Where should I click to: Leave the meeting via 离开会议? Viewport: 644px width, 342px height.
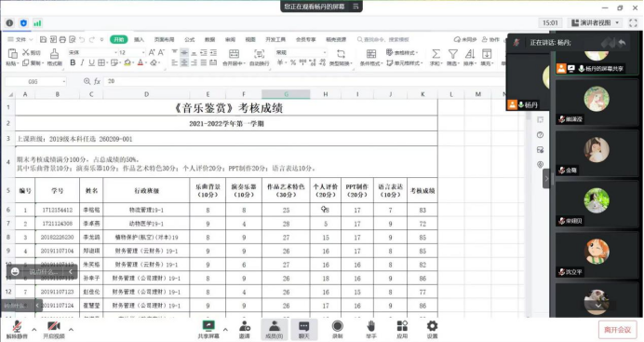[617, 330]
